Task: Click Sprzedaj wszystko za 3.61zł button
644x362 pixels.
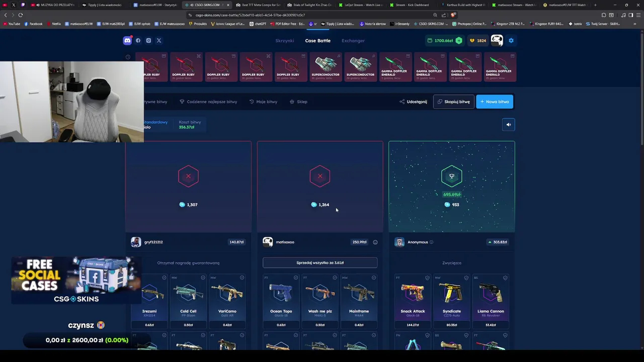Action: [320, 262]
